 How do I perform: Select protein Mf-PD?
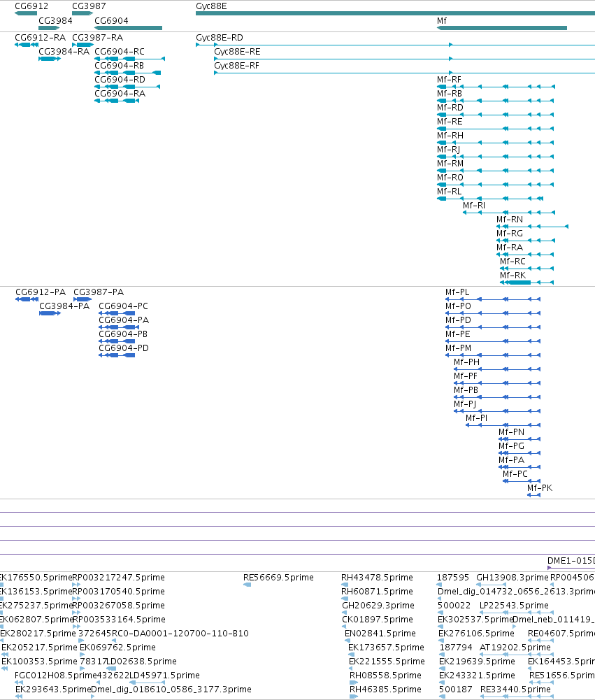point(458,320)
